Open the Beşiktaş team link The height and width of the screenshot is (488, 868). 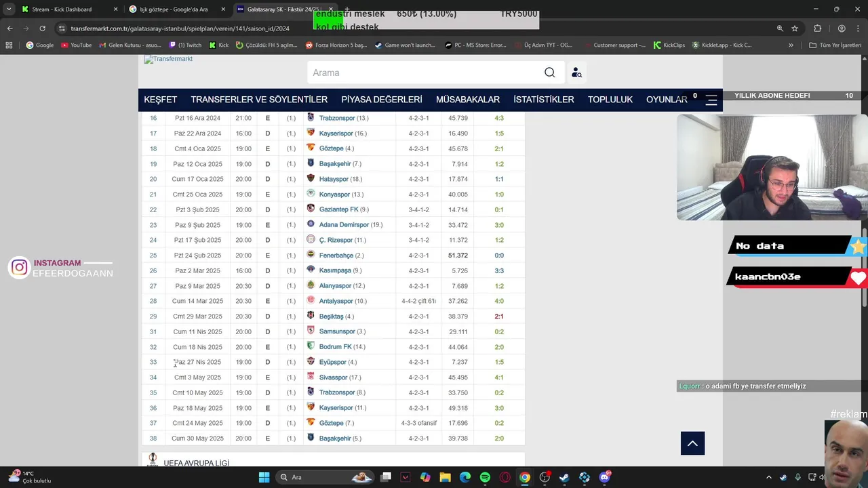332,317
